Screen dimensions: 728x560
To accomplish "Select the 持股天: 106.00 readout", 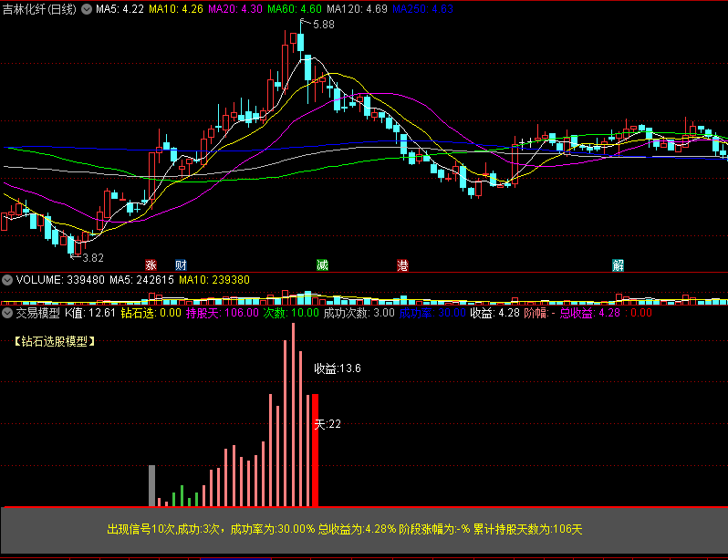I will click(x=223, y=313).
